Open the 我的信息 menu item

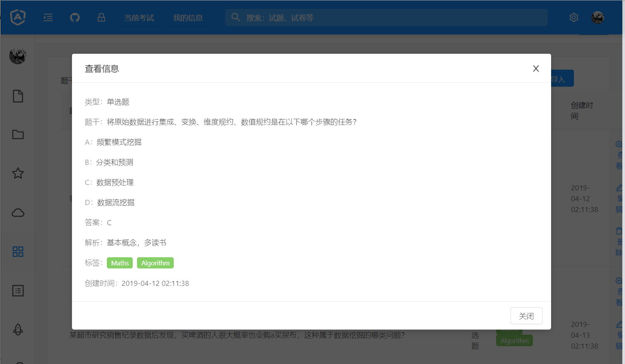point(188,18)
